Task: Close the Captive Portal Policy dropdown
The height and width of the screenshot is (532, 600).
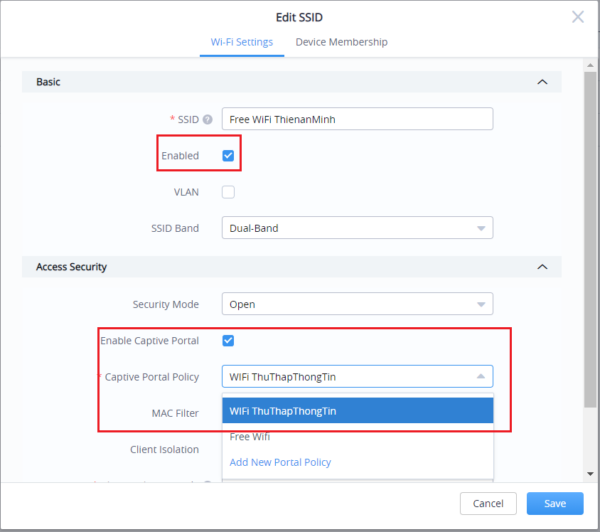Action: pos(480,377)
